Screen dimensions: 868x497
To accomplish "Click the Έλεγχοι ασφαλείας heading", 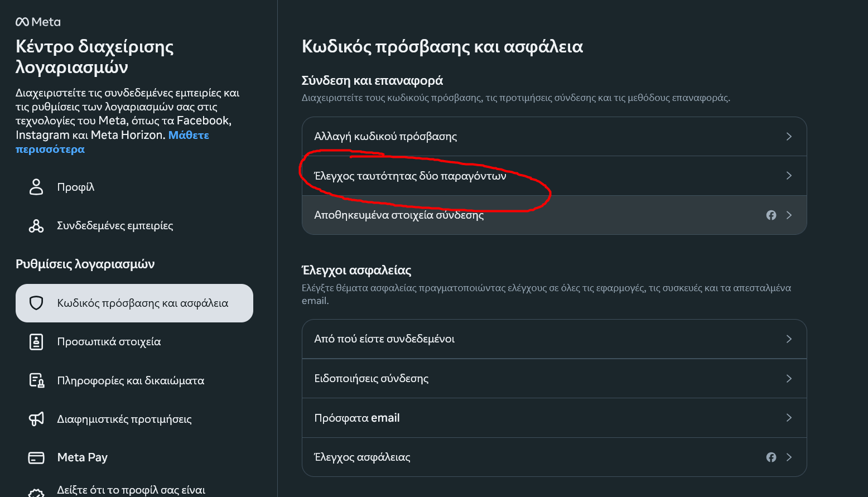I will click(x=356, y=271).
